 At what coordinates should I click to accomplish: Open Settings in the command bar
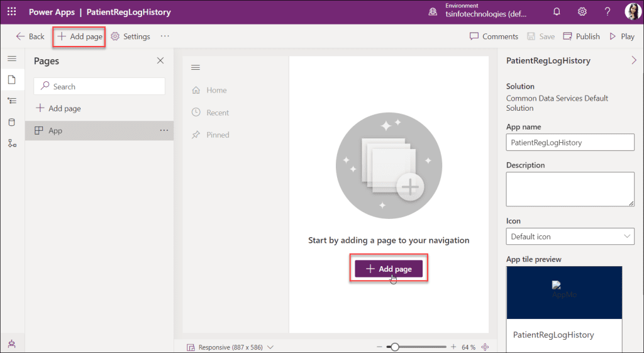coord(131,36)
